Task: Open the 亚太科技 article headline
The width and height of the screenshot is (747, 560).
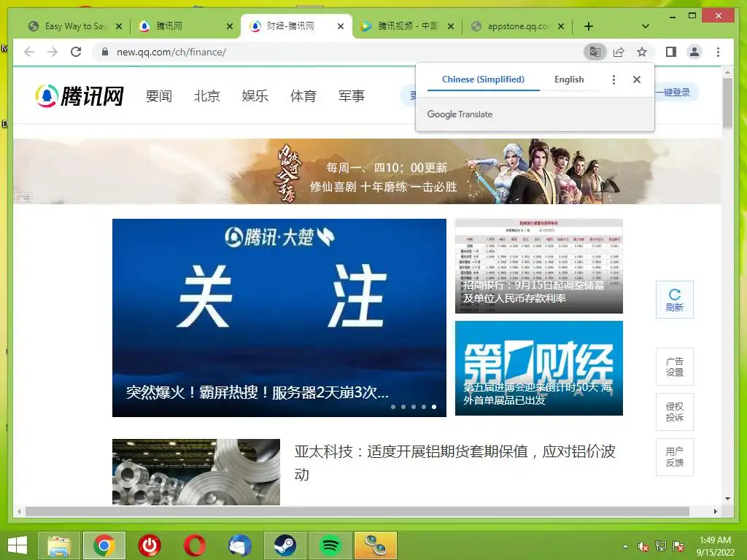Action: tap(454, 462)
